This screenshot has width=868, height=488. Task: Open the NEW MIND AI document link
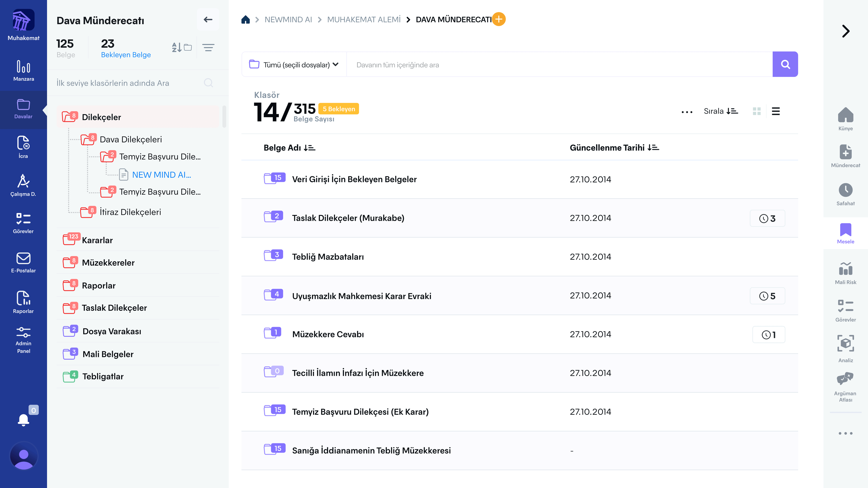161,174
